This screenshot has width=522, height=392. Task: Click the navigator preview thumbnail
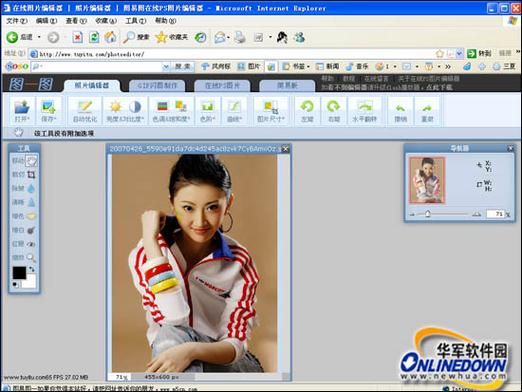pyautogui.click(x=427, y=180)
